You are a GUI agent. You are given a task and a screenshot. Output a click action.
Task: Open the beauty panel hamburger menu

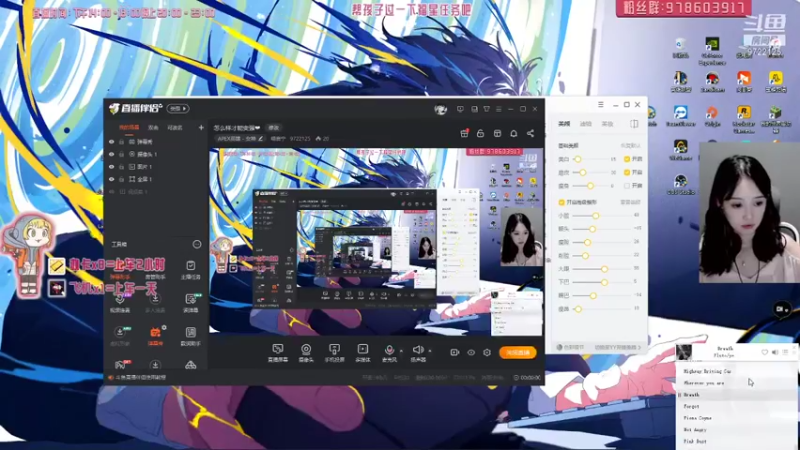(601, 105)
